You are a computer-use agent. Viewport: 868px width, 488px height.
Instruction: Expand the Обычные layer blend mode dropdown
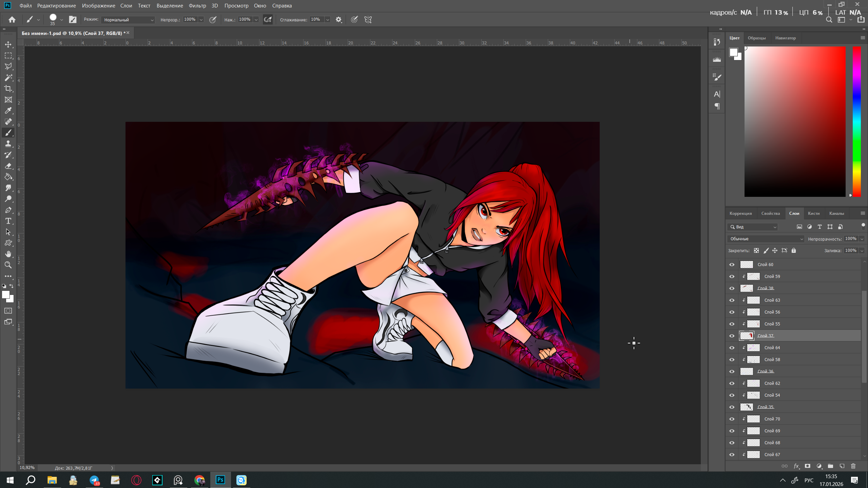[766, 239]
